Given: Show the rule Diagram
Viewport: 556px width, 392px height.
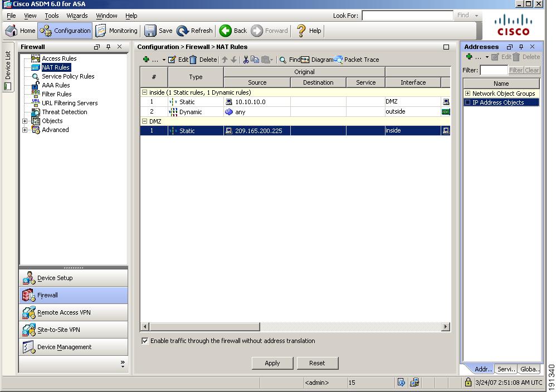Looking at the screenshot, I should point(318,60).
